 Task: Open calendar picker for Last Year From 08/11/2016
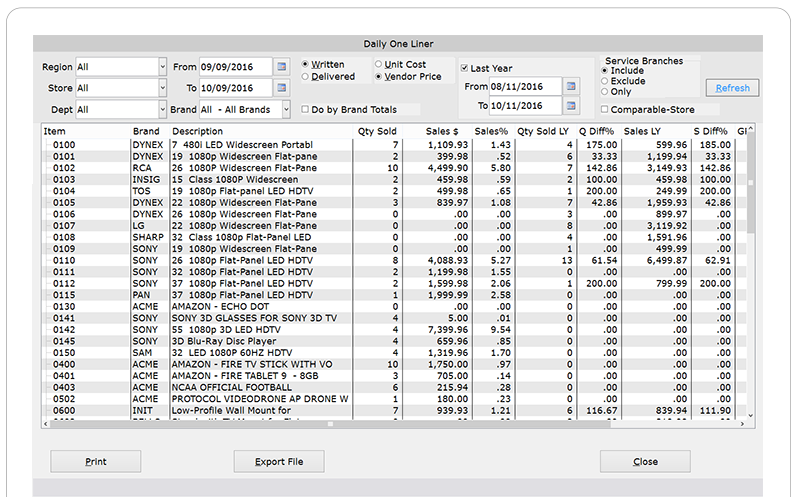pyautogui.click(x=571, y=86)
